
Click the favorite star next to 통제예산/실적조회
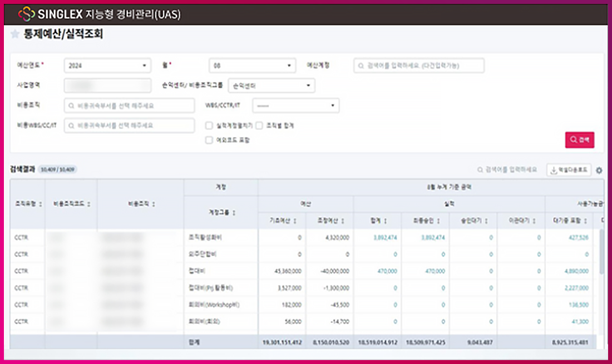[x=15, y=34]
